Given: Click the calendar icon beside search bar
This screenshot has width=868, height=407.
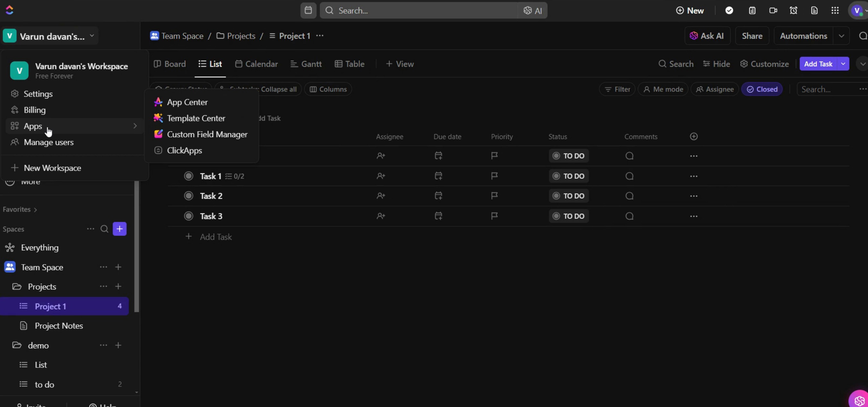Looking at the screenshot, I should pyautogui.click(x=308, y=11).
